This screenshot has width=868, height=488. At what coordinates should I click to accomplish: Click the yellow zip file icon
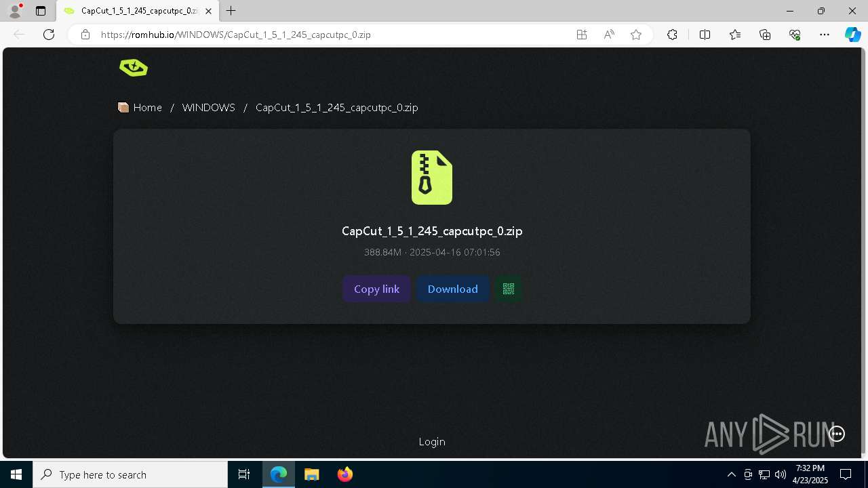[432, 178]
